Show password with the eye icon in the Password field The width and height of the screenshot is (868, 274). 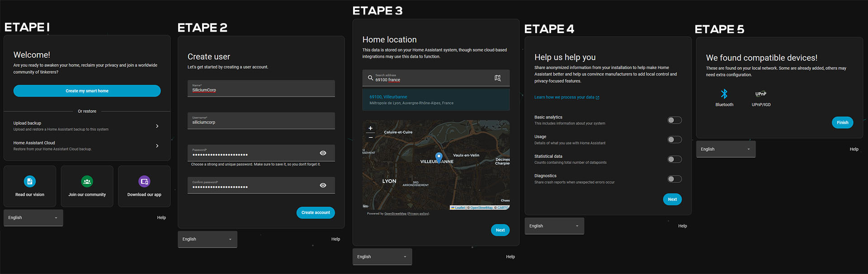323,153
